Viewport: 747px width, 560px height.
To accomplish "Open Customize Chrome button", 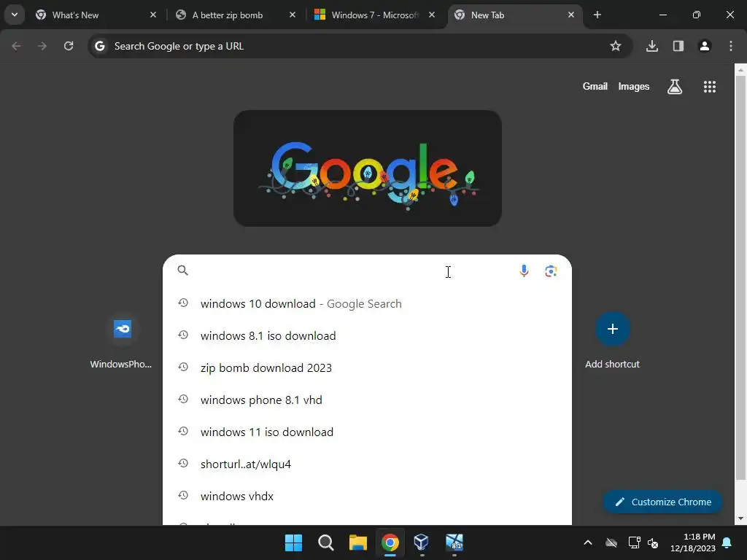I will 662,502.
